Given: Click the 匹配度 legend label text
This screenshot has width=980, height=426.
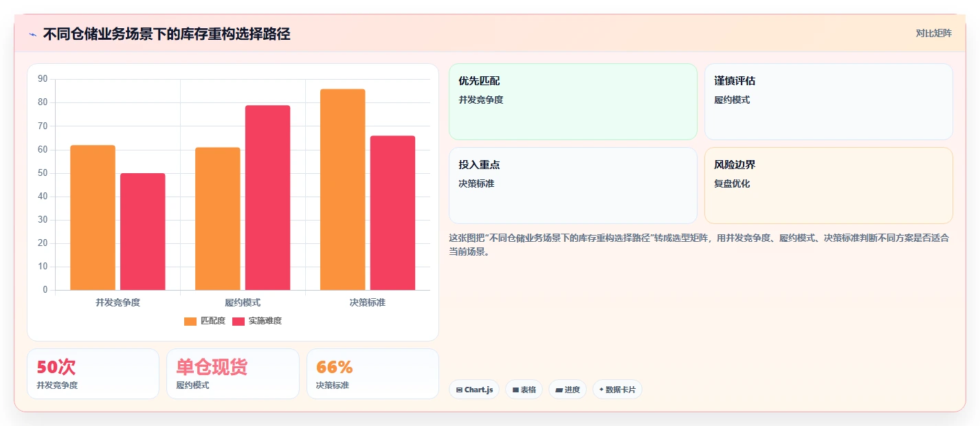Looking at the screenshot, I should coord(213,321).
